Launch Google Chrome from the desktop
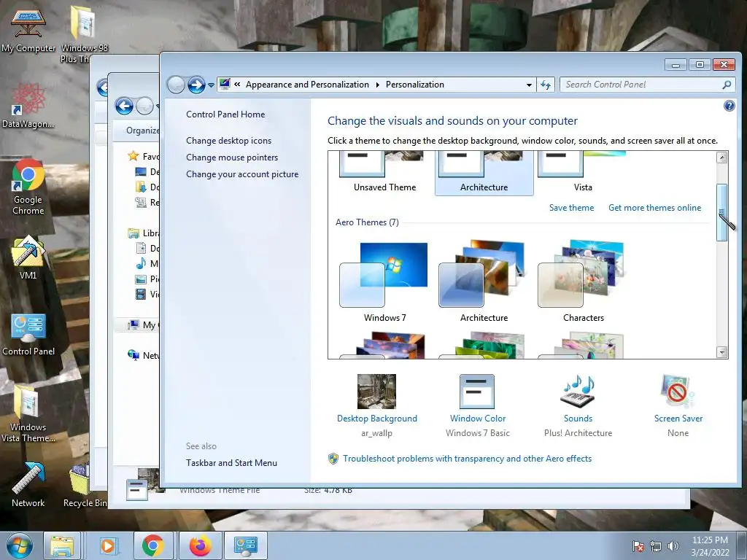The image size is (747, 560). pyautogui.click(x=28, y=187)
